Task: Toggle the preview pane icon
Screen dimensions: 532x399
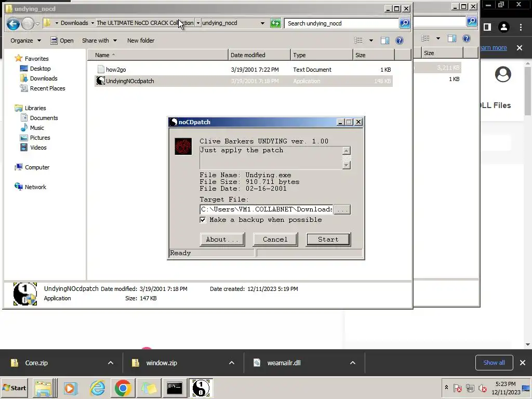Action: pos(385,41)
